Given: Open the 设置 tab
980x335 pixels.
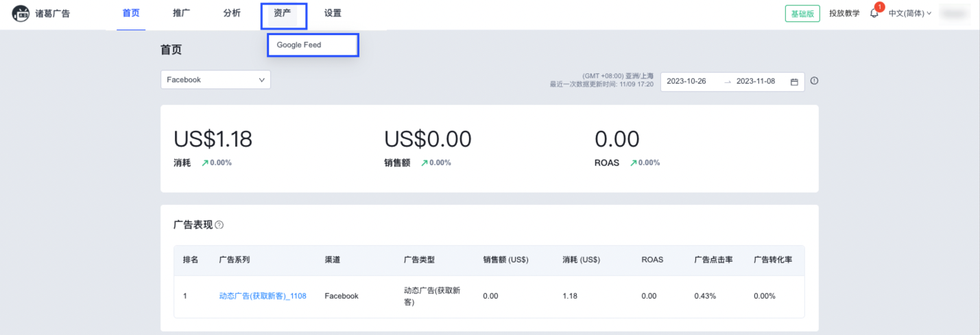Looking at the screenshot, I should coord(333,13).
